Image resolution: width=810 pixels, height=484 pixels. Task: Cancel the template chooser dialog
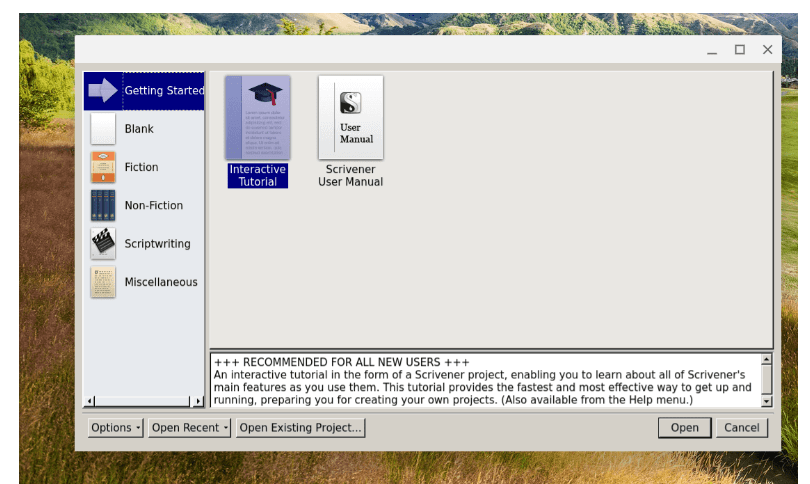click(x=742, y=428)
